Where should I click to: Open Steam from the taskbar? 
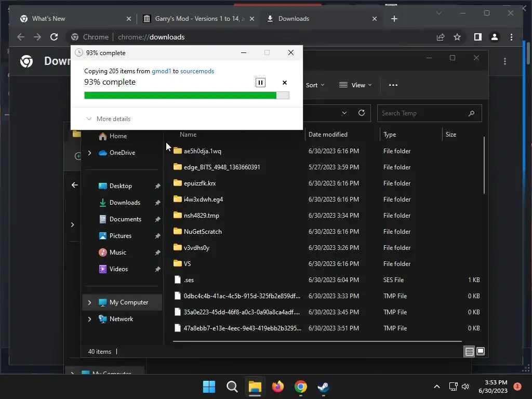pyautogui.click(x=323, y=387)
